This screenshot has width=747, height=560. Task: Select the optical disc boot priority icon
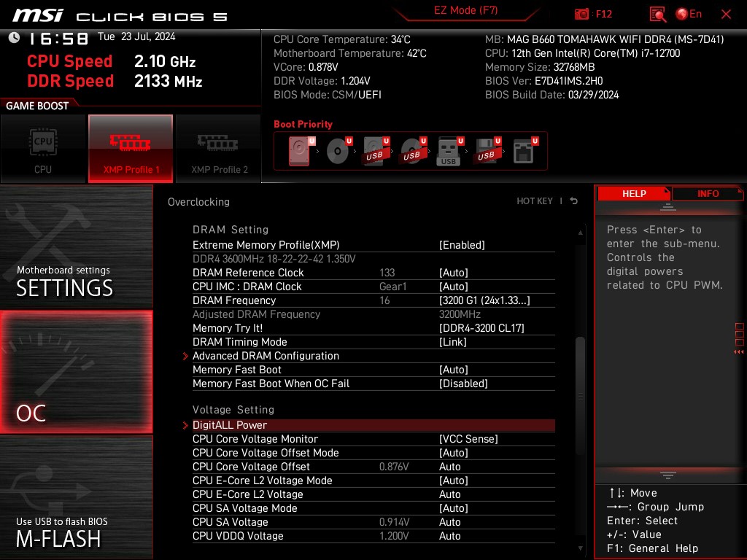pos(338,151)
